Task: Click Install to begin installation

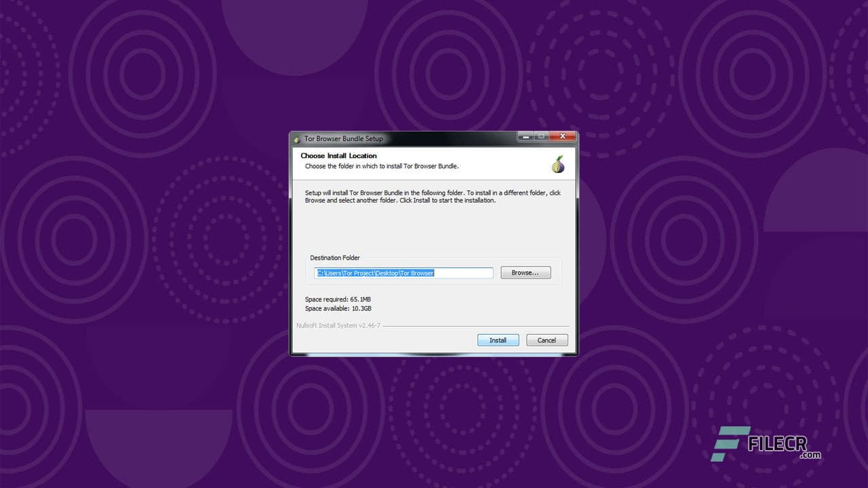Action: coord(498,340)
